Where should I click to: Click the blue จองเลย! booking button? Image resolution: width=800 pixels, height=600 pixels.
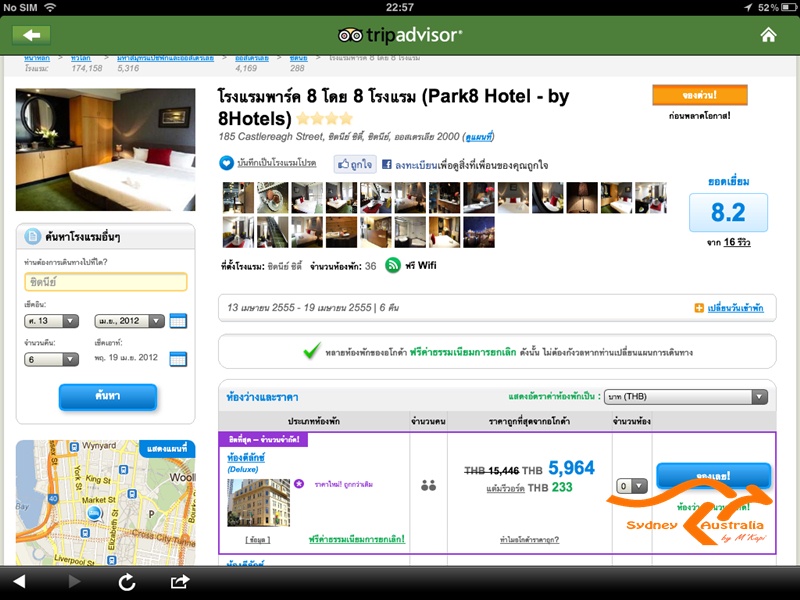tap(713, 476)
